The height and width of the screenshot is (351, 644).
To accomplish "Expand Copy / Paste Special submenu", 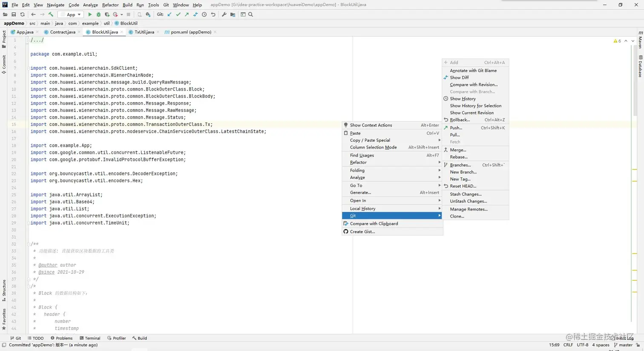I will [x=392, y=140].
